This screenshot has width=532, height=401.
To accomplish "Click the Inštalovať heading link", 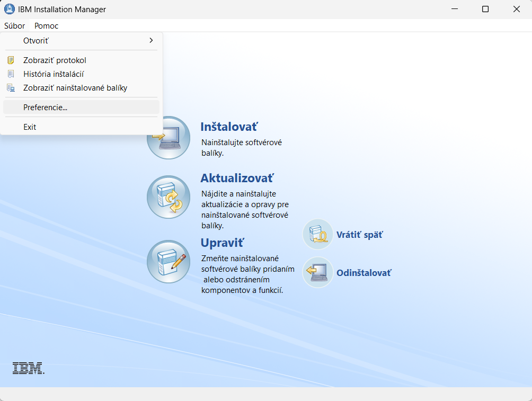I will pos(229,127).
